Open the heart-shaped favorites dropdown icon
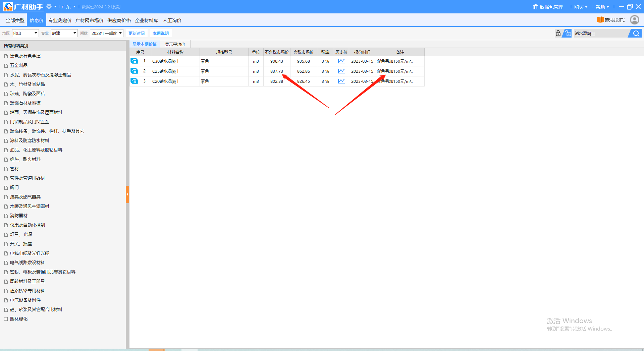This screenshot has width=644, height=351. (49, 7)
